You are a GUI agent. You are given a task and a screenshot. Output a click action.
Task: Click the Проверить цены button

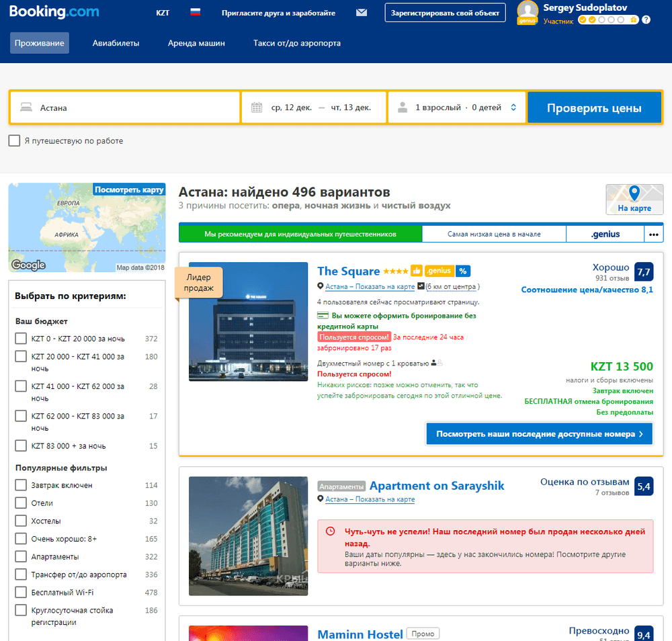tap(595, 108)
